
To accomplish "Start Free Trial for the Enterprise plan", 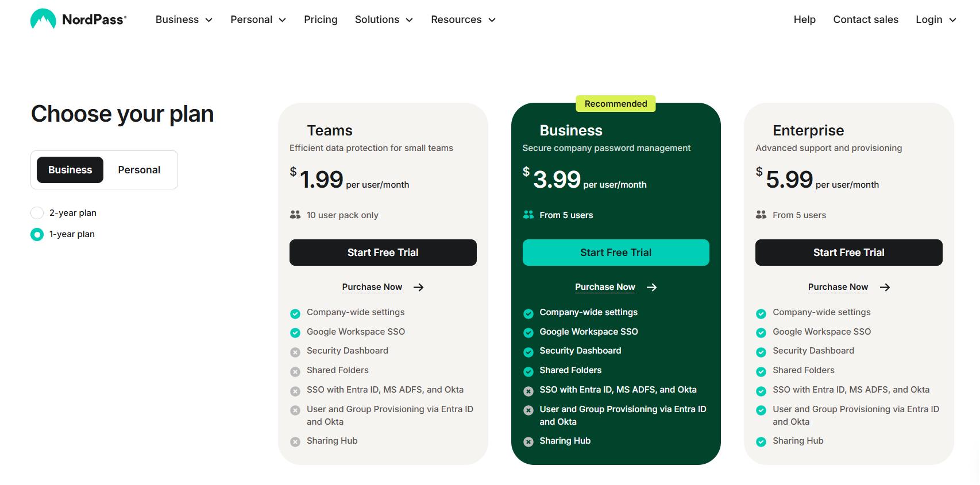I will [x=849, y=253].
